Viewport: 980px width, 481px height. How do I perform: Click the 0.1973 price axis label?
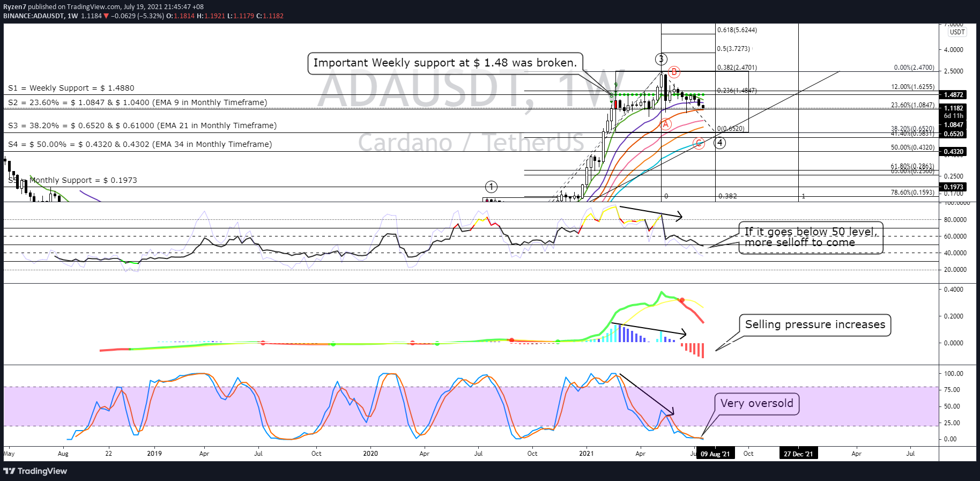954,187
